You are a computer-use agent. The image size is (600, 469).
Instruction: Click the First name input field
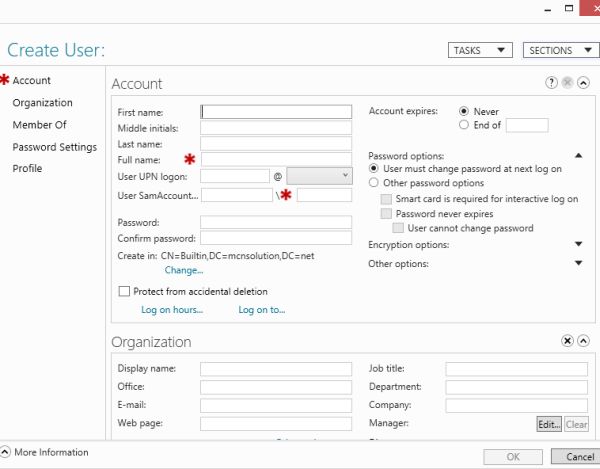(x=276, y=112)
